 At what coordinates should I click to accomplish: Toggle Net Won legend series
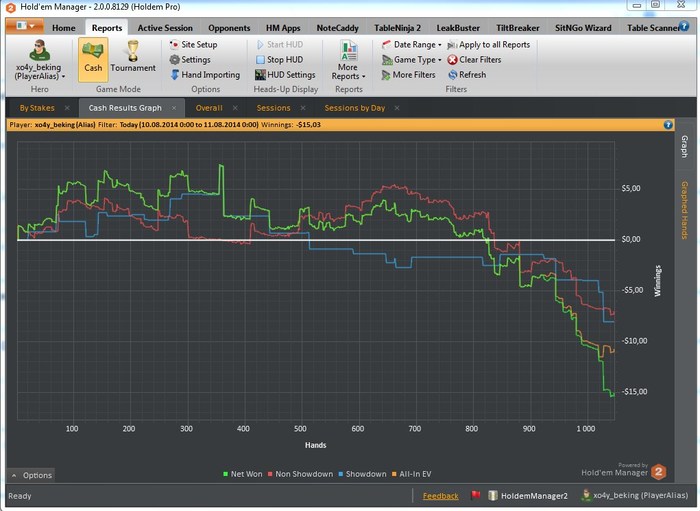(242, 474)
